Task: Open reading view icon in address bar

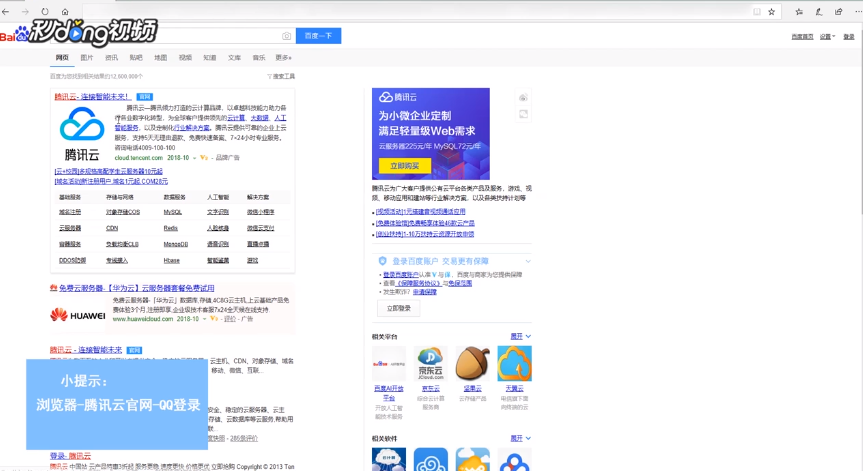Action: coord(757,12)
